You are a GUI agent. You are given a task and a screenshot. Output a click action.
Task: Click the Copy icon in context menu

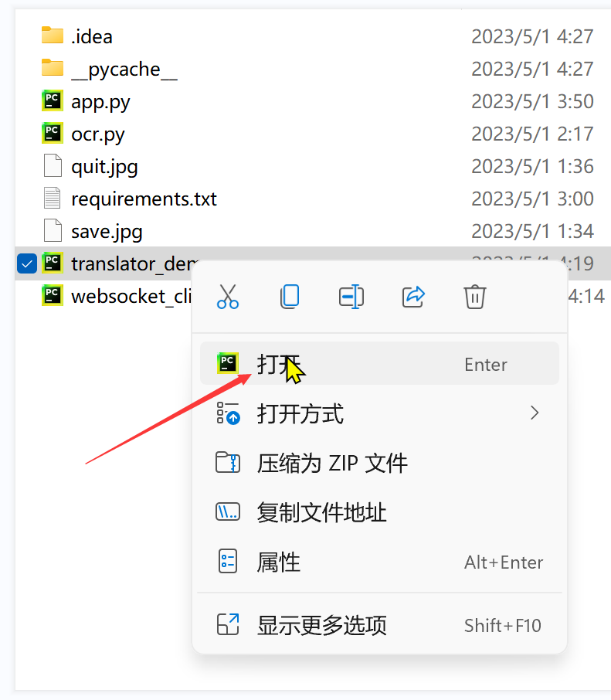(290, 297)
